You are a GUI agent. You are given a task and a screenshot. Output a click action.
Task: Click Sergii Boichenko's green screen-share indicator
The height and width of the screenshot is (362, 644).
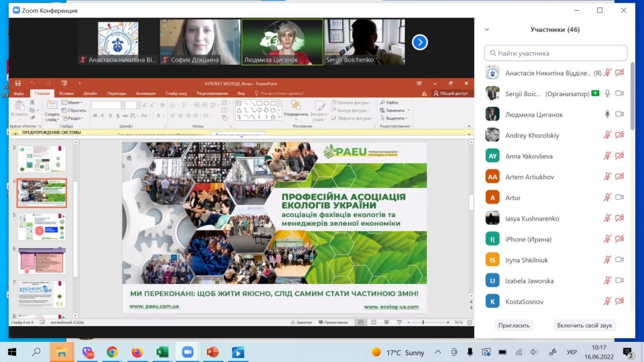(x=595, y=94)
